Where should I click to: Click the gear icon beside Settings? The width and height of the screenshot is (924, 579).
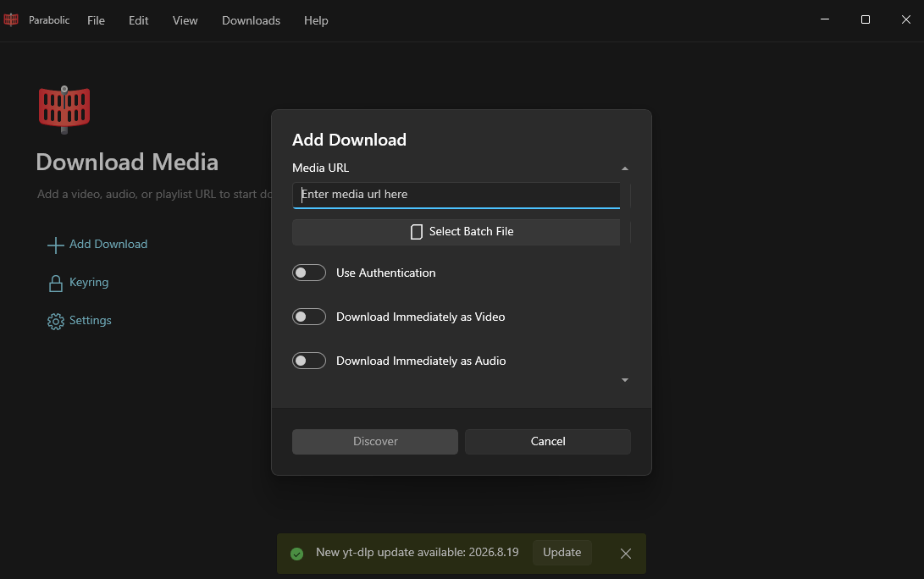coord(55,321)
